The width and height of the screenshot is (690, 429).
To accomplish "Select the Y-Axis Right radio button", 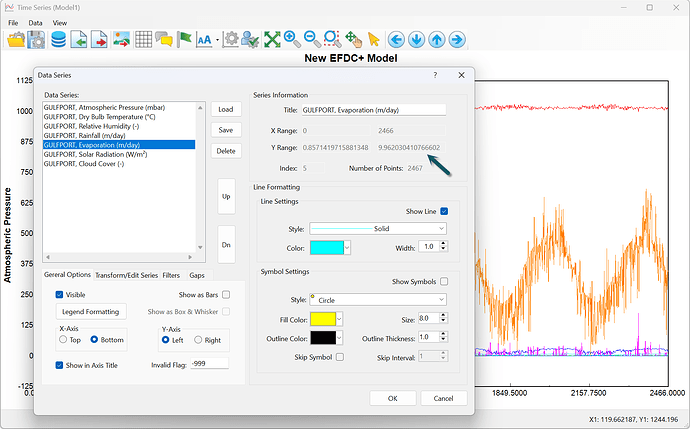I will (x=198, y=340).
